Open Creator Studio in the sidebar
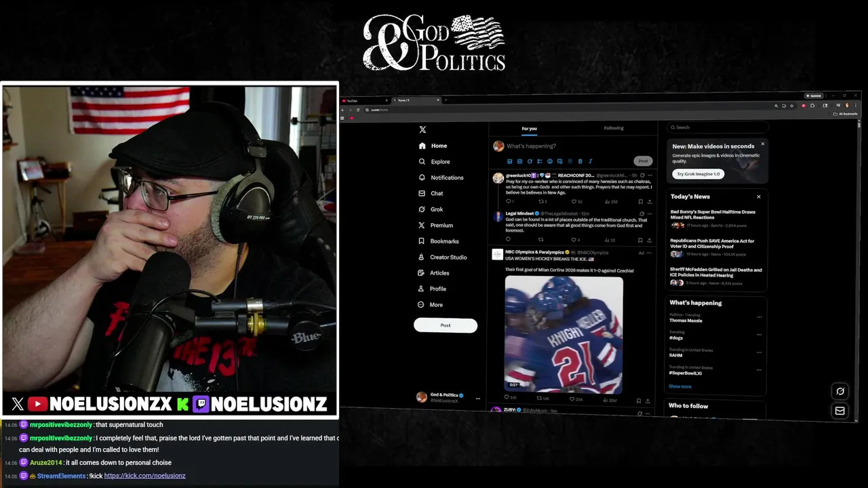This screenshot has width=868, height=488. [x=442, y=258]
